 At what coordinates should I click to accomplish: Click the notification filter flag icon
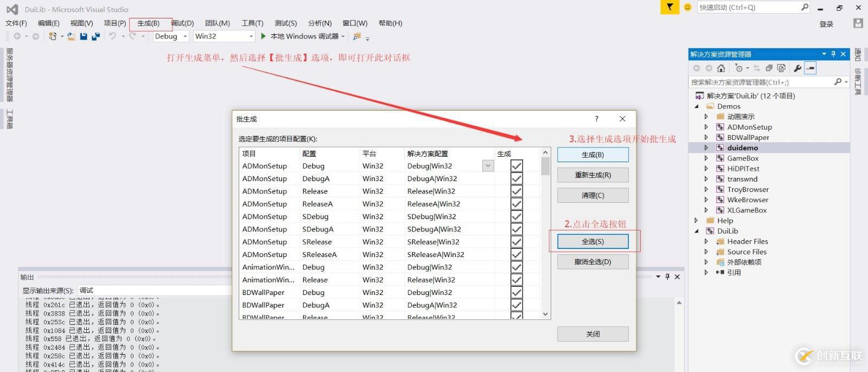[x=669, y=7]
